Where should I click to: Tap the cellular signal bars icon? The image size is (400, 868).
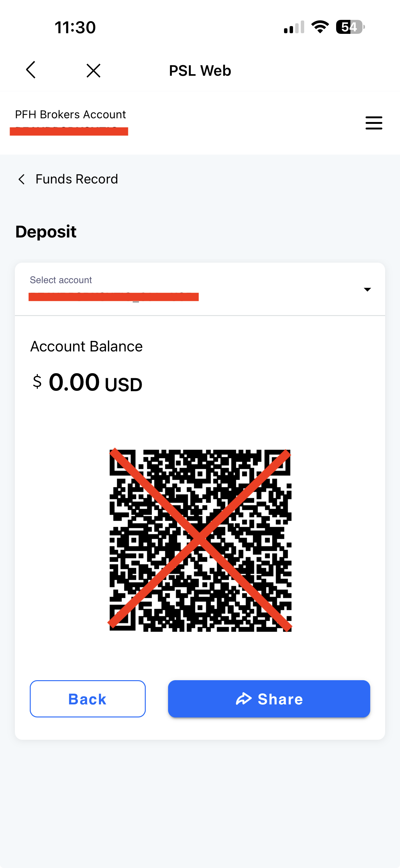coord(294,27)
